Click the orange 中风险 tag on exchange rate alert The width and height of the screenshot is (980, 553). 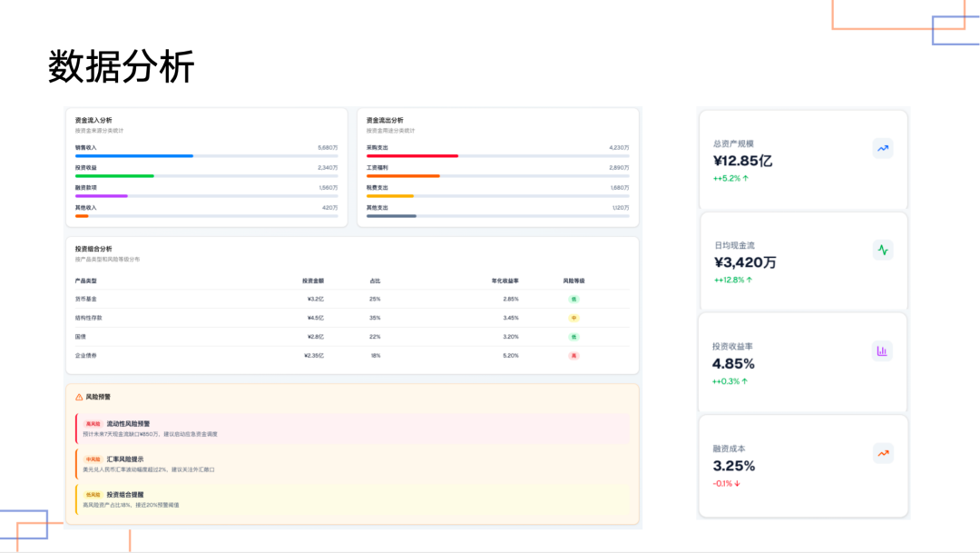(93, 459)
